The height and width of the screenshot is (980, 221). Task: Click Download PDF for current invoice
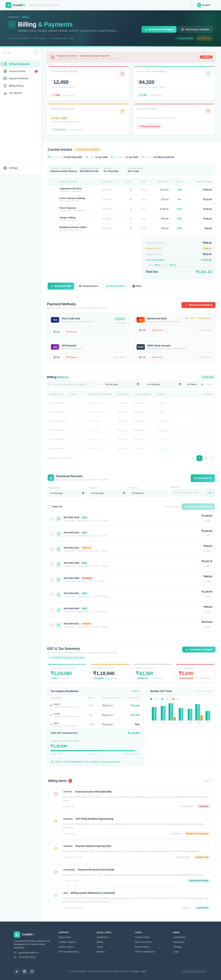click(x=61, y=286)
